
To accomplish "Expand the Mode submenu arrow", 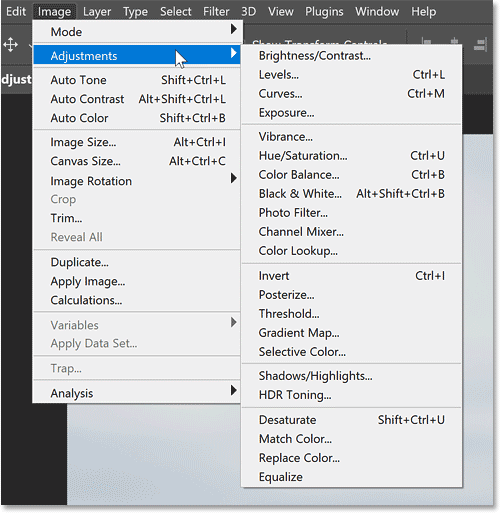I will coord(234,29).
